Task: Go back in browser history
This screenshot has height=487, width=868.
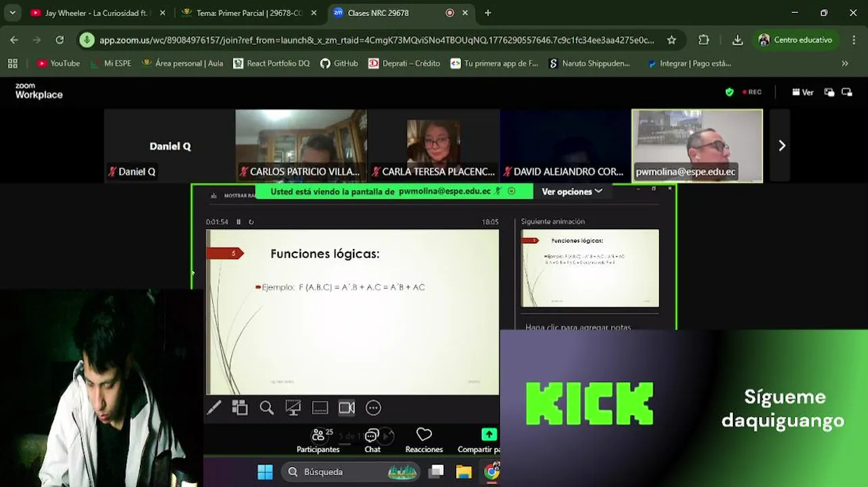Action: click(x=14, y=40)
